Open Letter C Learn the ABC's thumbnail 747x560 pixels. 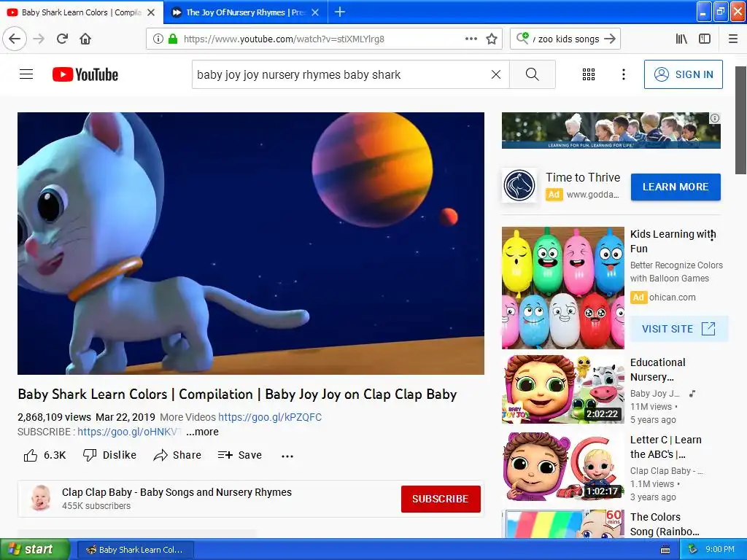pos(563,467)
